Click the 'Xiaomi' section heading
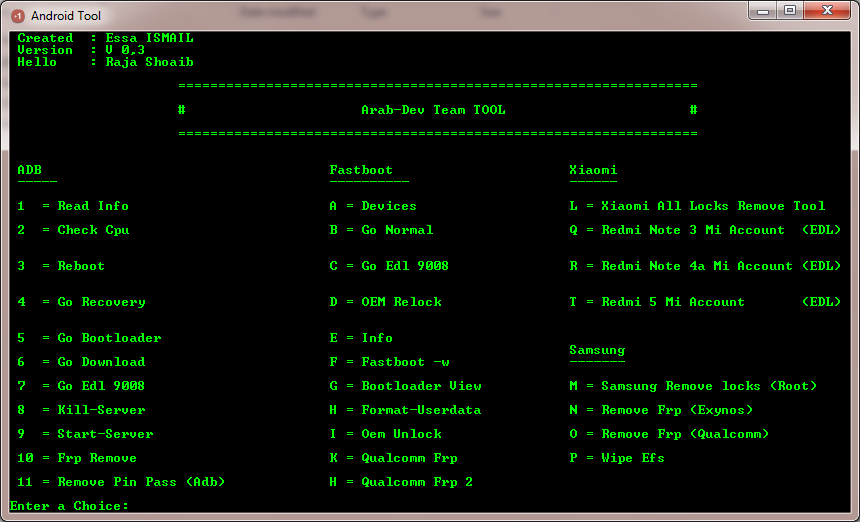 tap(593, 170)
